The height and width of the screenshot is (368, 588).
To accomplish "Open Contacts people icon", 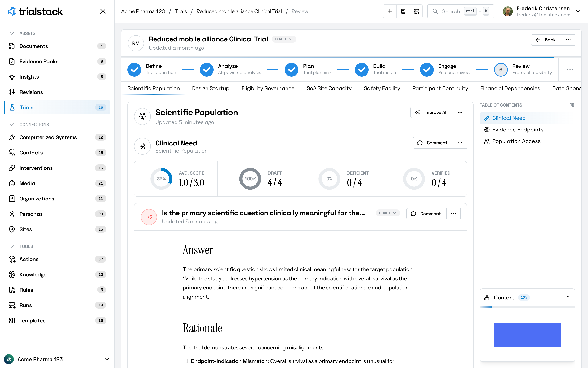I will tap(12, 153).
